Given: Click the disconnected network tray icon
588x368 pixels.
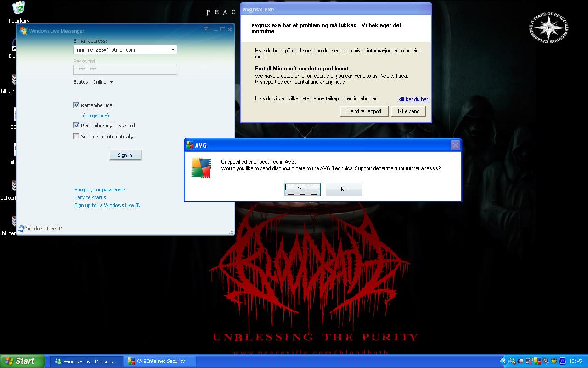Looking at the screenshot, I should [x=530, y=361].
